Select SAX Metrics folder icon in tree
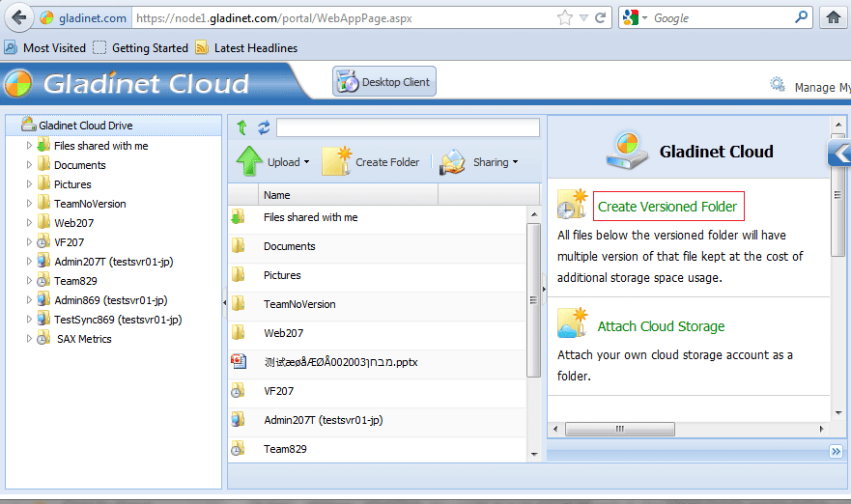The image size is (851, 504). click(x=43, y=339)
